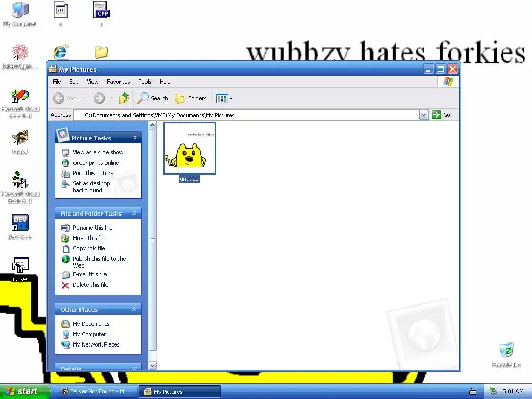Viewport: 532px width, 399px height.
Task: Open the Windows start menu
Action: [24, 392]
